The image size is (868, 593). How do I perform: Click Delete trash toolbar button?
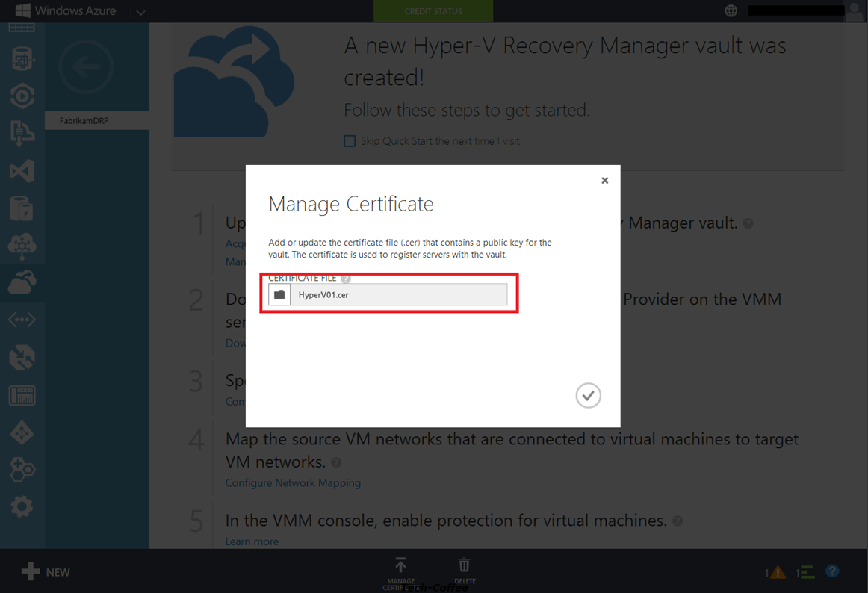point(465,571)
